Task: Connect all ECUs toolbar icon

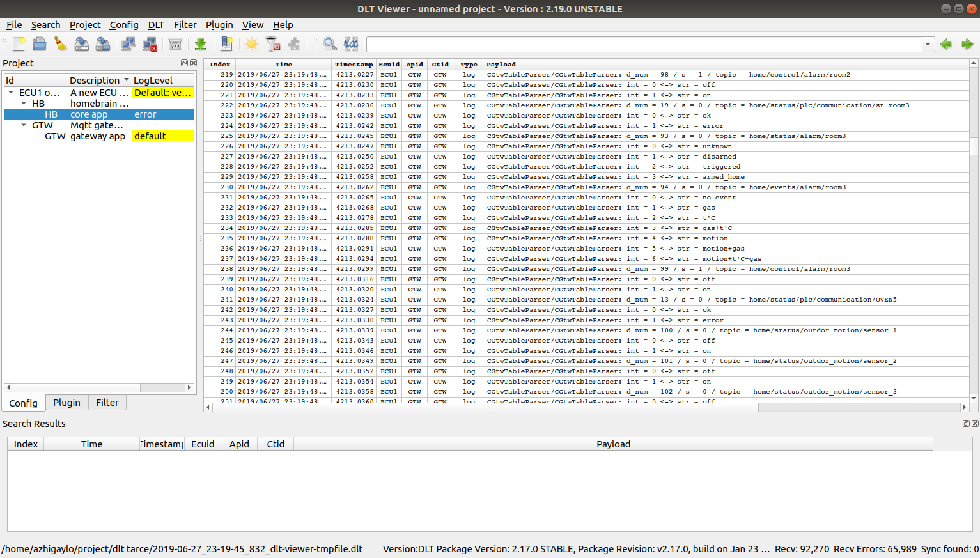Action: [x=128, y=44]
